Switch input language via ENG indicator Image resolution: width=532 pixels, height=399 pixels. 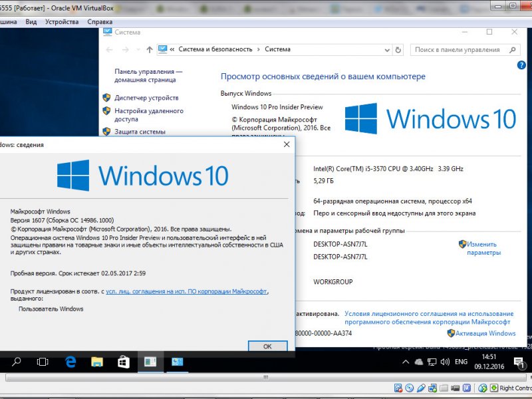[x=461, y=362]
